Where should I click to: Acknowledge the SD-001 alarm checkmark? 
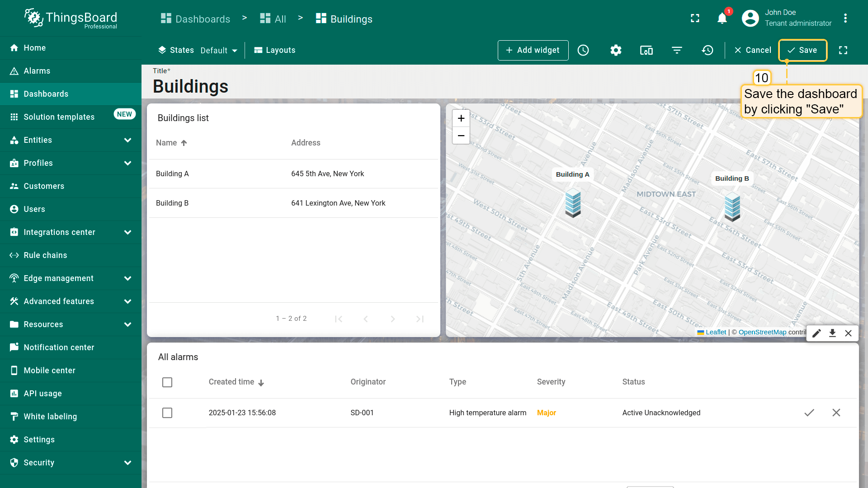coord(809,413)
